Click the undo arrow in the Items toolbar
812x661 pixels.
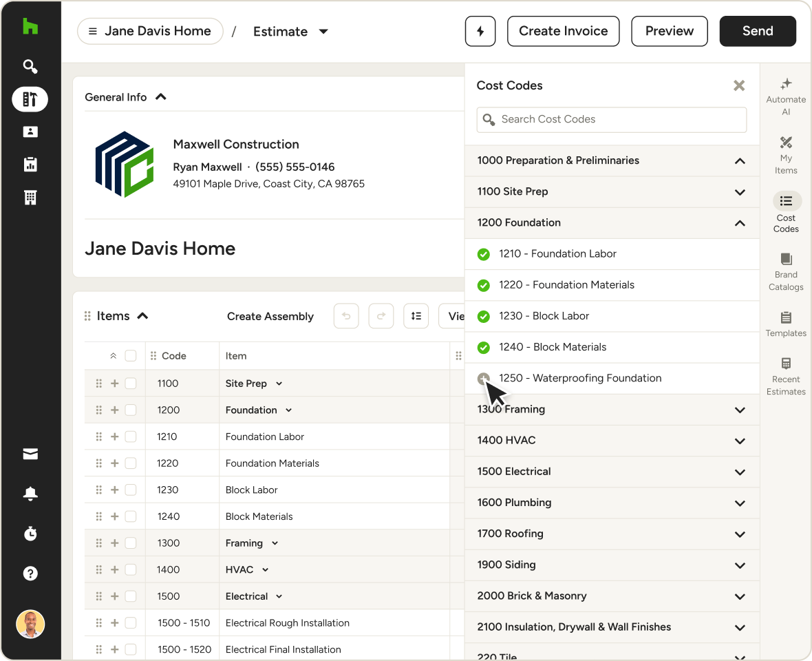pyautogui.click(x=346, y=316)
